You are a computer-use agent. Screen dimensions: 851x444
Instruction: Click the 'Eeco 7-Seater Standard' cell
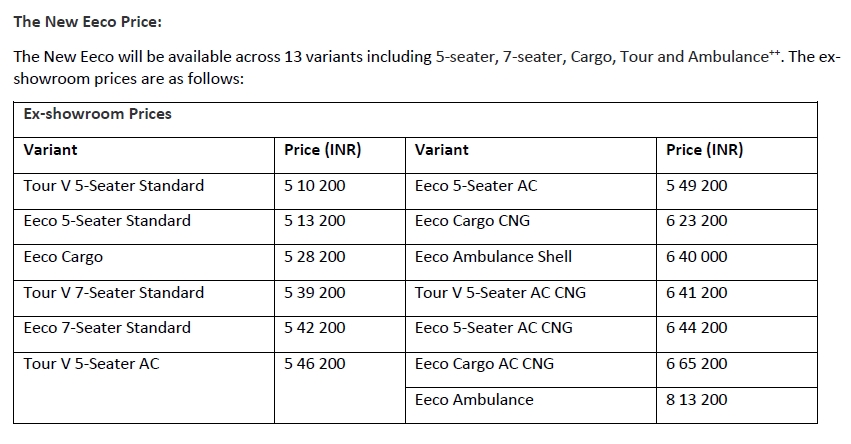pos(107,328)
